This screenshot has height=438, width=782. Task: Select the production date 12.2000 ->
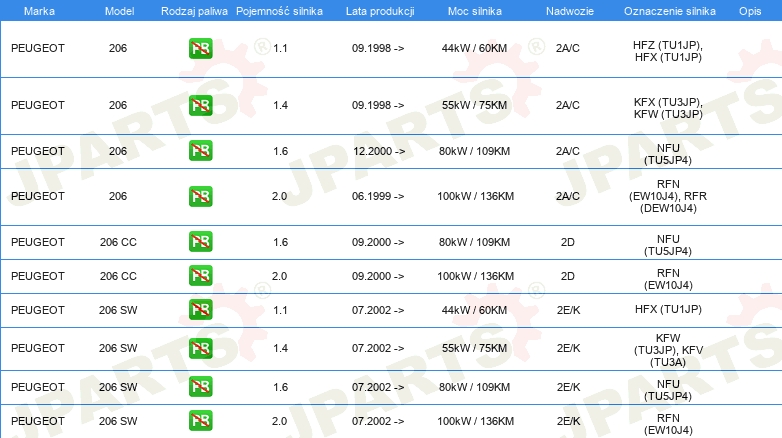pos(379,151)
